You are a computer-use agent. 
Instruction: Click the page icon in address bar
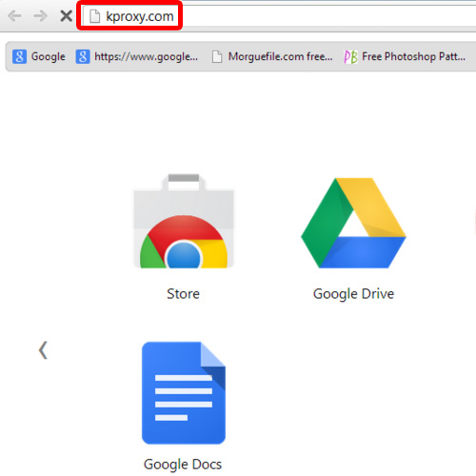(94, 16)
